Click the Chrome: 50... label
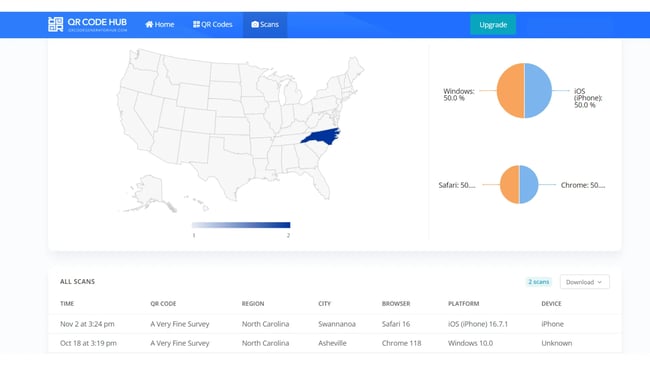This screenshot has height=365, width=650. [583, 185]
